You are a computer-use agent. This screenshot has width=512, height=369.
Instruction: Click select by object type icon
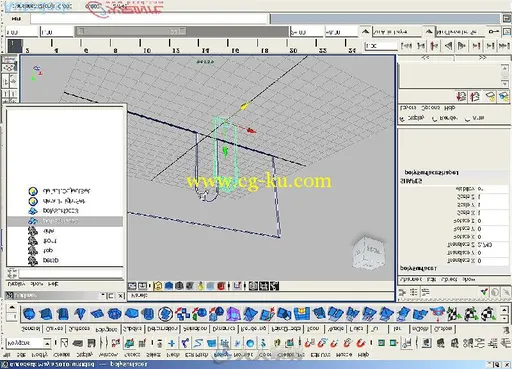pyautogui.click(x=130, y=343)
